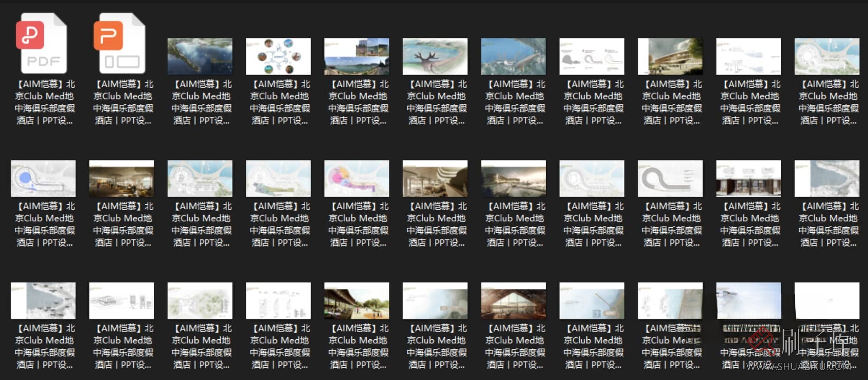Open the terraced building exterior rendering thumbnail

pyautogui.click(x=670, y=56)
